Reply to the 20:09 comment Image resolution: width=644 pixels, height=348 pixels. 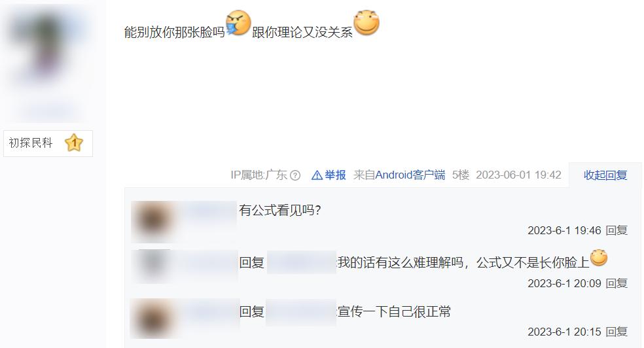[x=617, y=284]
